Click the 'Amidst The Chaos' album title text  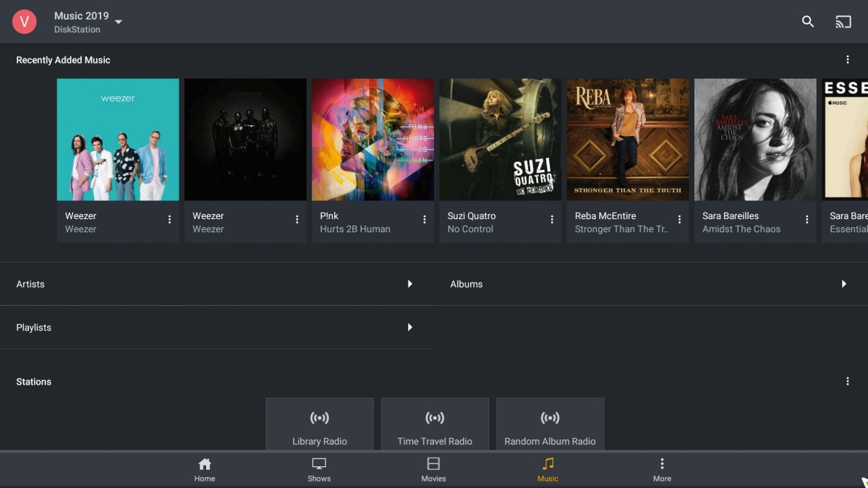click(x=741, y=229)
